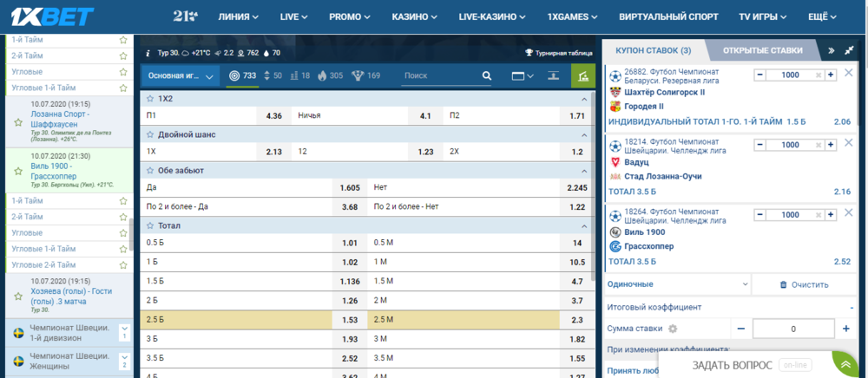Open the 1XBET logo home link
The width and height of the screenshot is (868, 378).
[53, 16]
